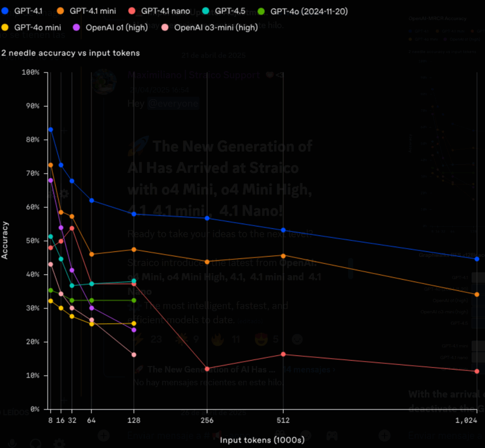Open Discord user settings gear icon

[59, 443]
